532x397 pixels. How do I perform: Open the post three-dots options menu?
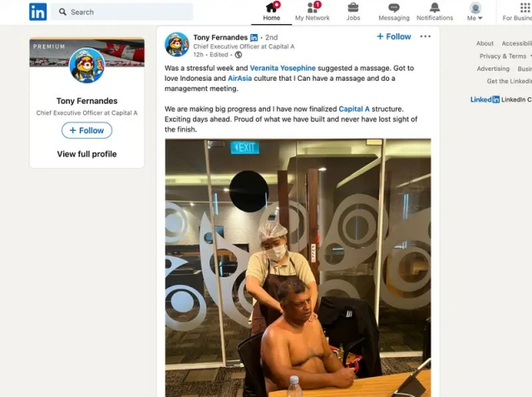(x=425, y=37)
